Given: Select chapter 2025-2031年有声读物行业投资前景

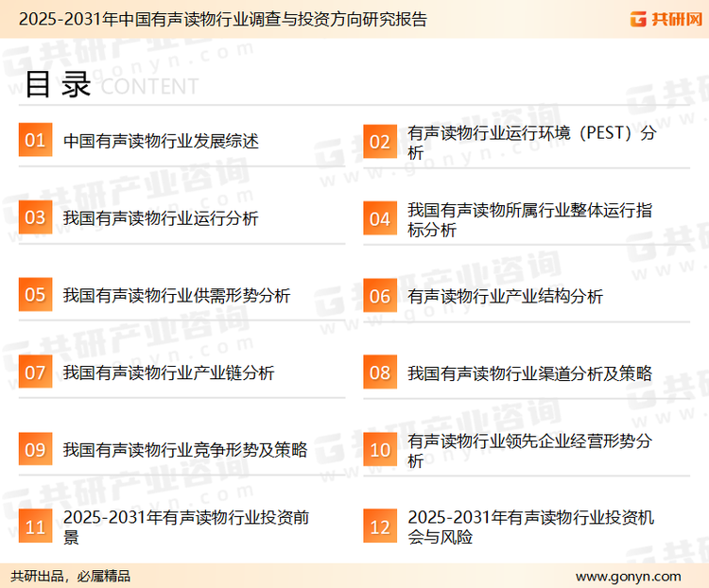Looking at the screenshot, I should click(186, 527).
